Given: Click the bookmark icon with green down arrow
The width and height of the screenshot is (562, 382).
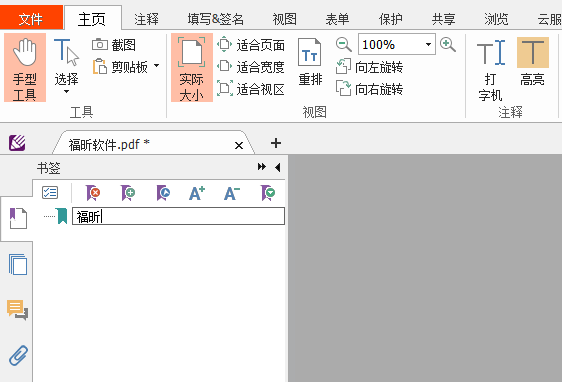Looking at the screenshot, I should (268, 193).
